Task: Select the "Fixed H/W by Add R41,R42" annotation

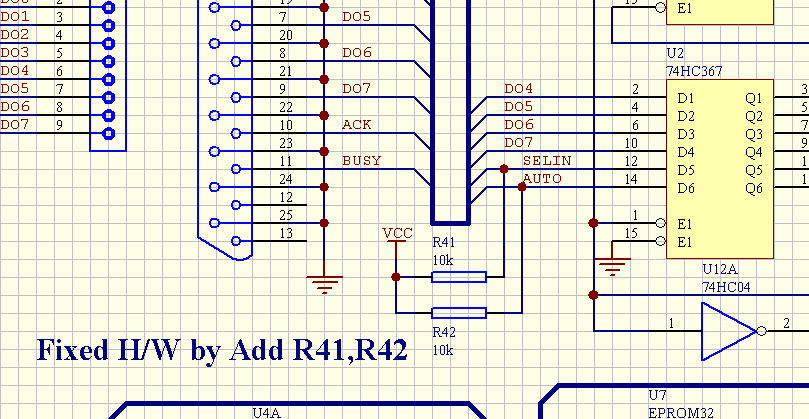Action: pos(221,350)
